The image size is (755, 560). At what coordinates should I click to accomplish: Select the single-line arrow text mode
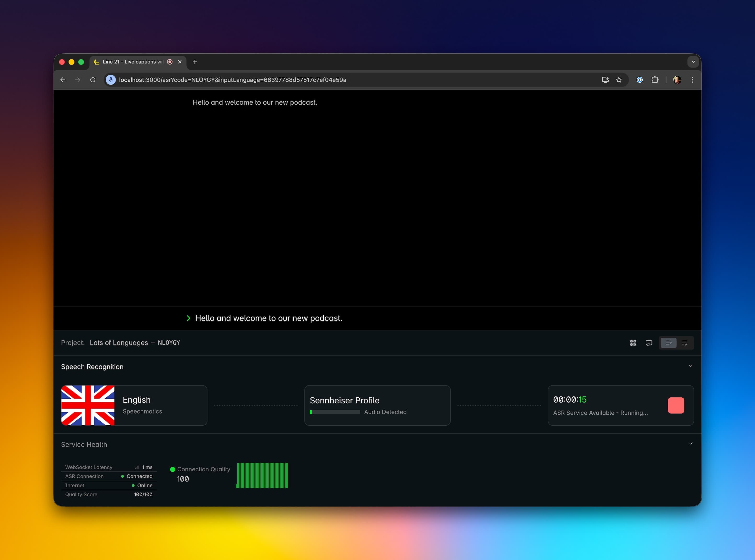coord(668,343)
